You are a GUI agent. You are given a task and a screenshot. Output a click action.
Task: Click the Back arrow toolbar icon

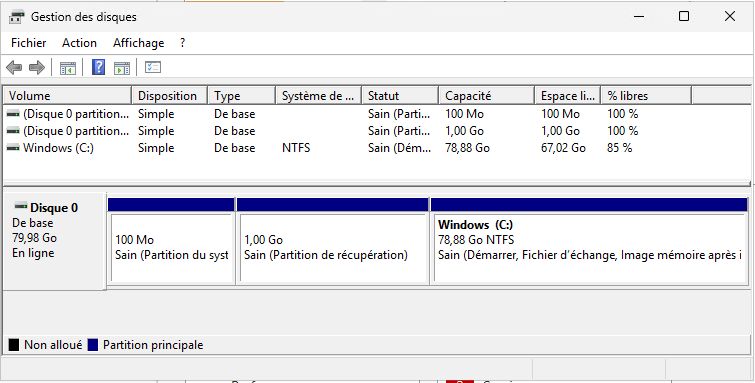coord(14,67)
